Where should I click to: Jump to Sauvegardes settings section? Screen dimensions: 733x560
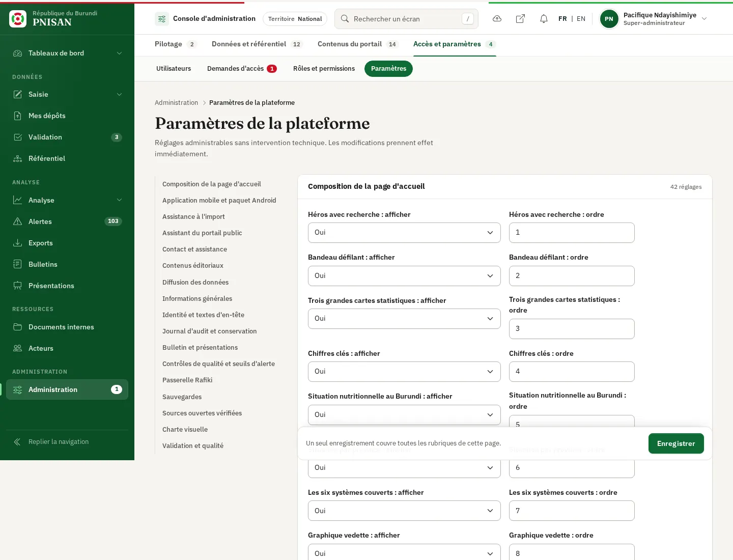(x=182, y=397)
